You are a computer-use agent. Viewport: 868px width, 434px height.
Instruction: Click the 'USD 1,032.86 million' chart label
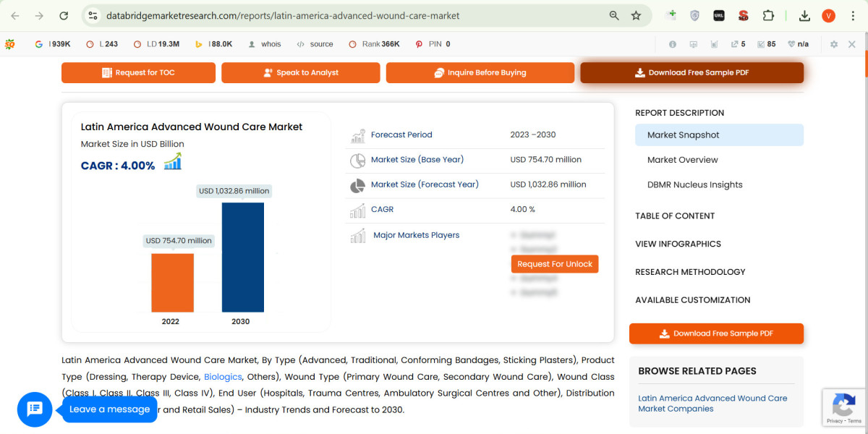[234, 191]
